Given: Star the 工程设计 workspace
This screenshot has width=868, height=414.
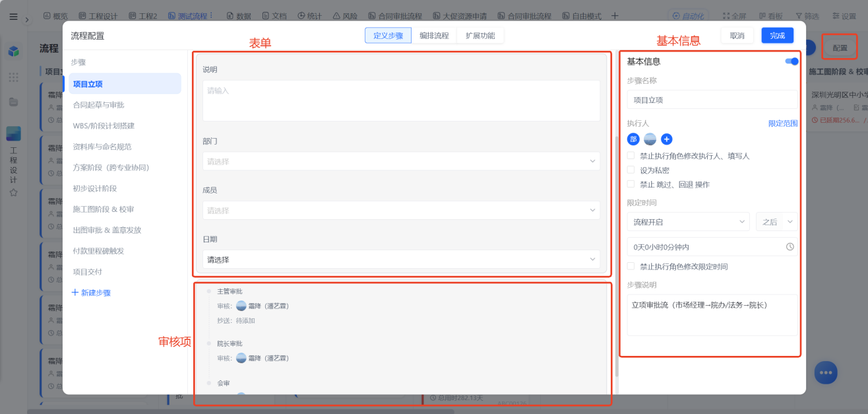Looking at the screenshot, I should 14,193.
